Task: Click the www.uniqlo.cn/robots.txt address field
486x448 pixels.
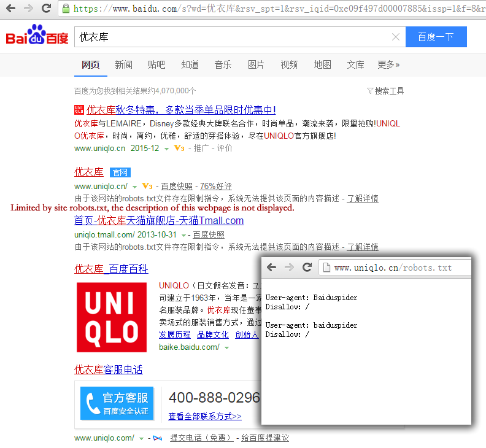Action: pos(395,268)
